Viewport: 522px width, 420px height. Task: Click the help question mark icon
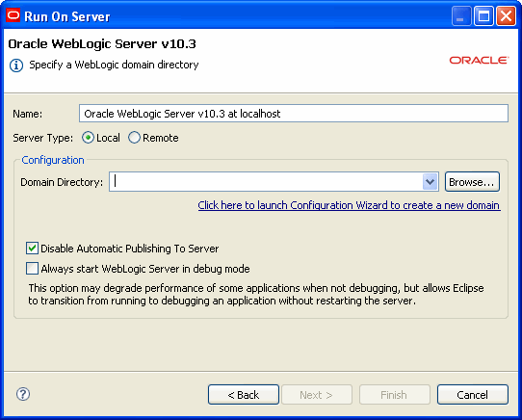(23, 394)
